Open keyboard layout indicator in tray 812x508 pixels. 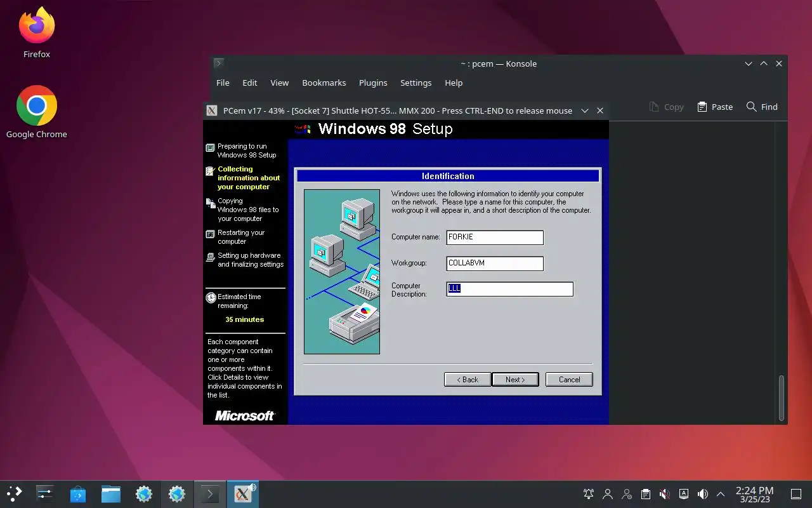point(684,494)
